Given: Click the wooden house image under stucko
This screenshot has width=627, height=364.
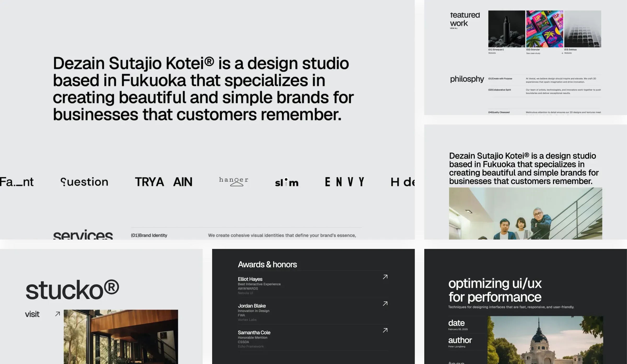Looking at the screenshot, I should pos(121,337).
